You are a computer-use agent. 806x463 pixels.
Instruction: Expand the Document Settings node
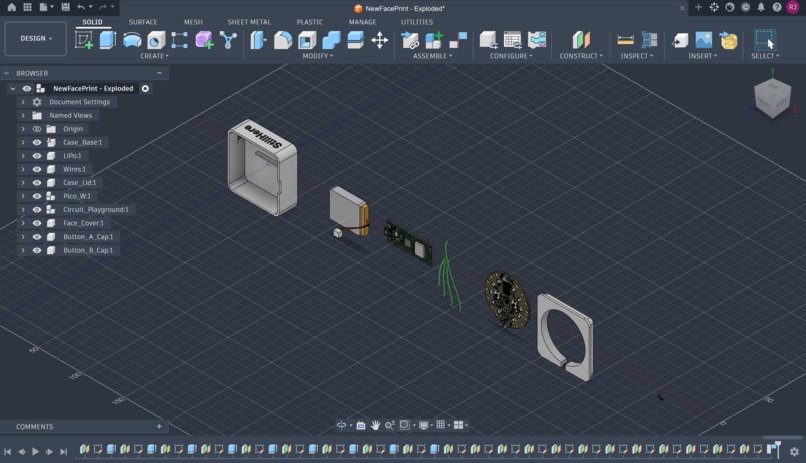(23, 102)
